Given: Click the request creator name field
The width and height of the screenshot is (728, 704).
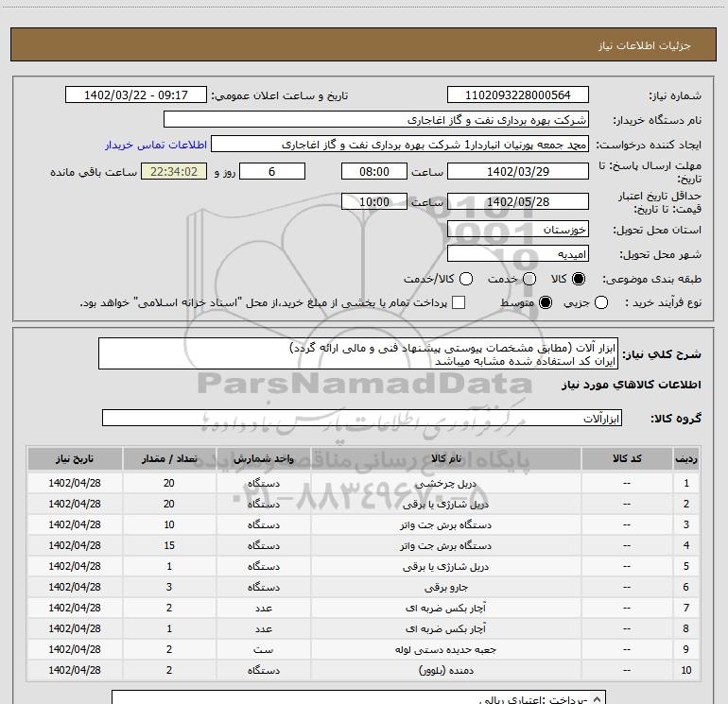Looking at the screenshot, I should (400, 145).
